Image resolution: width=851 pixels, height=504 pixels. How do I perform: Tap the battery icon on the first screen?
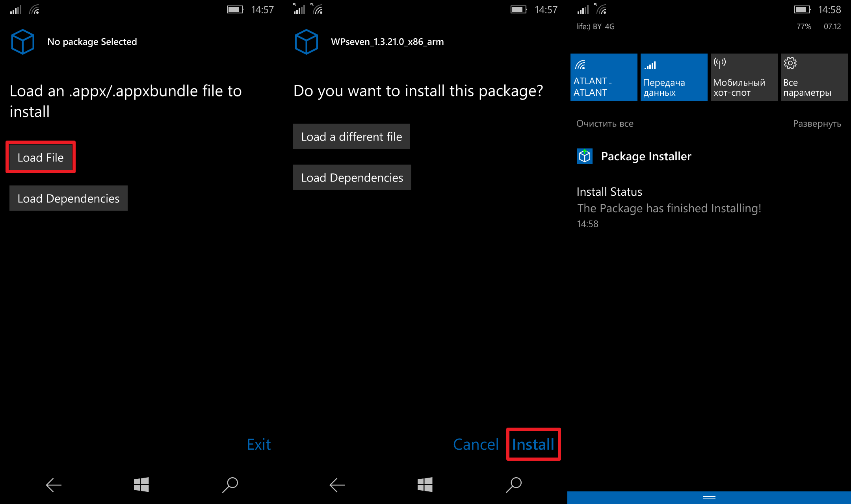pyautogui.click(x=235, y=9)
